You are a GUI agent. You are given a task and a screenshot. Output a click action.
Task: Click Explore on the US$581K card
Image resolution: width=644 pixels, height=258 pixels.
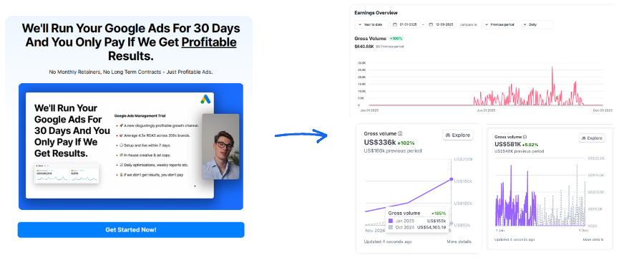pyautogui.click(x=592, y=138)
